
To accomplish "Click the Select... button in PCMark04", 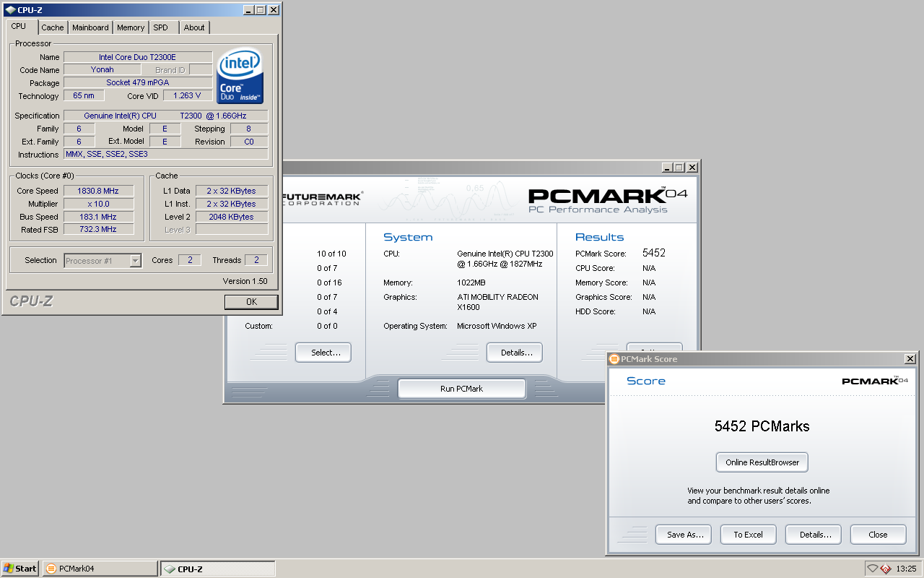I will 323,353.
